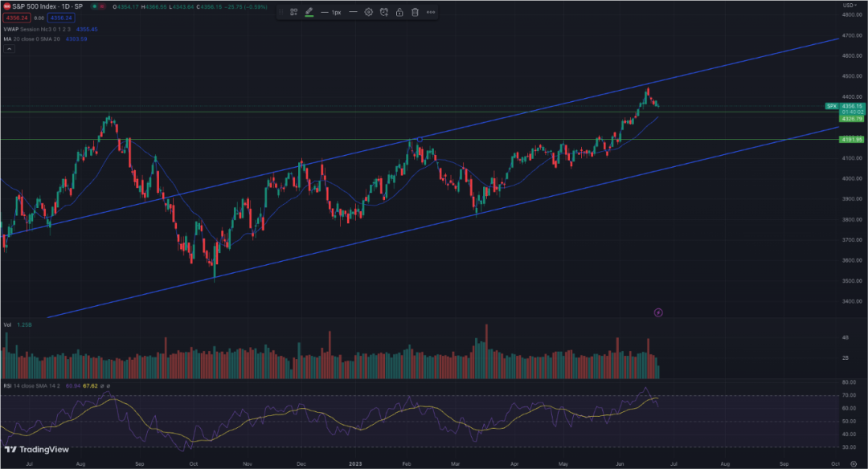Screen dimensions: 868x469
Task: Click the MA value 4303.59
Action: 76,39
